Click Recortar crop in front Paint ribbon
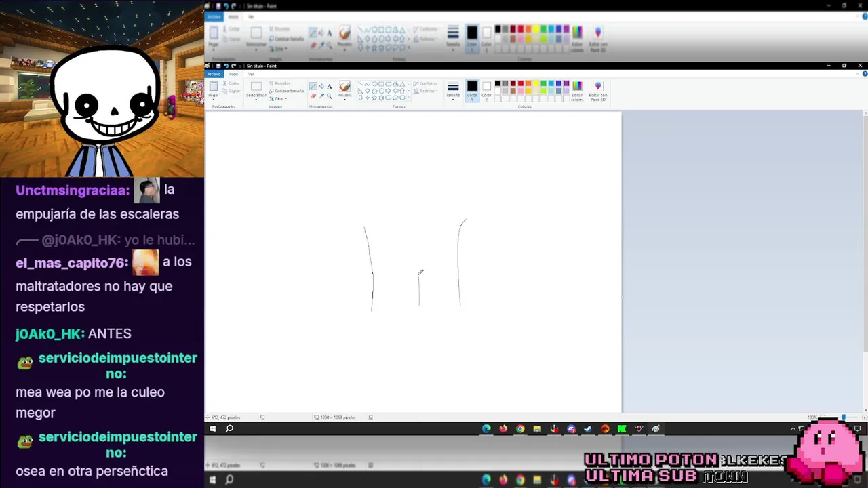The height and width of the screenshot is (488, 868). pos(279,83)
